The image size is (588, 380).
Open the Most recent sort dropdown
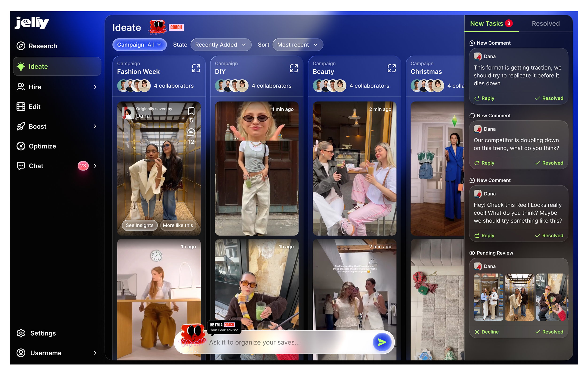pyautogui.click(x=297, y=45)
